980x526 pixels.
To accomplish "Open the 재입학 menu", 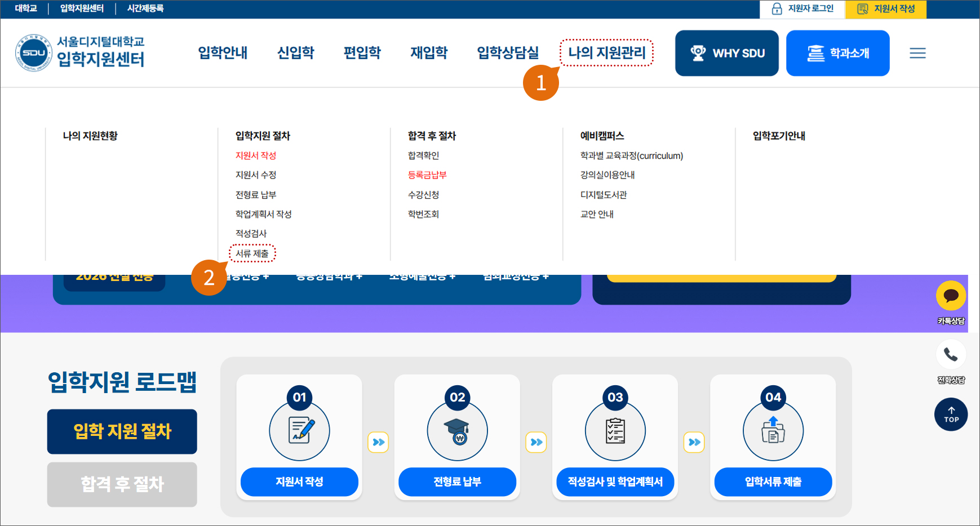I will [x=429, y=53].
